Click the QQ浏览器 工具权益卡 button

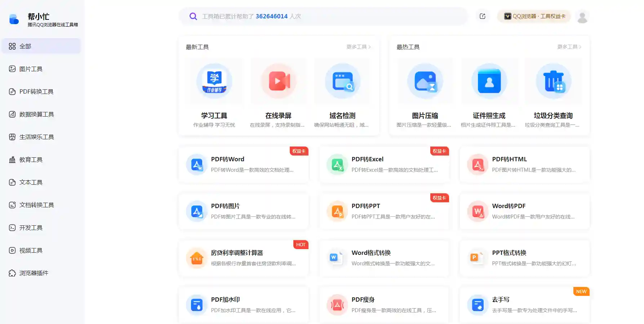pos(534,16)
